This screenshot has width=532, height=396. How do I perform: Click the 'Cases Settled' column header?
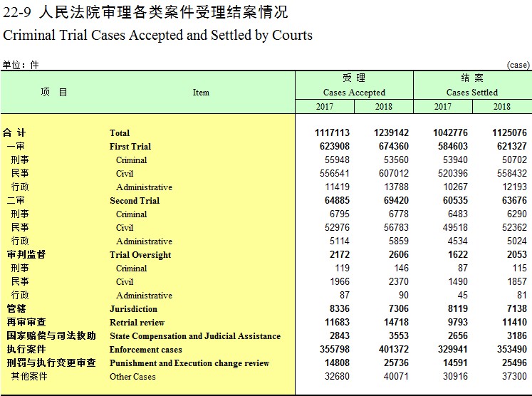tap(472, 93)
